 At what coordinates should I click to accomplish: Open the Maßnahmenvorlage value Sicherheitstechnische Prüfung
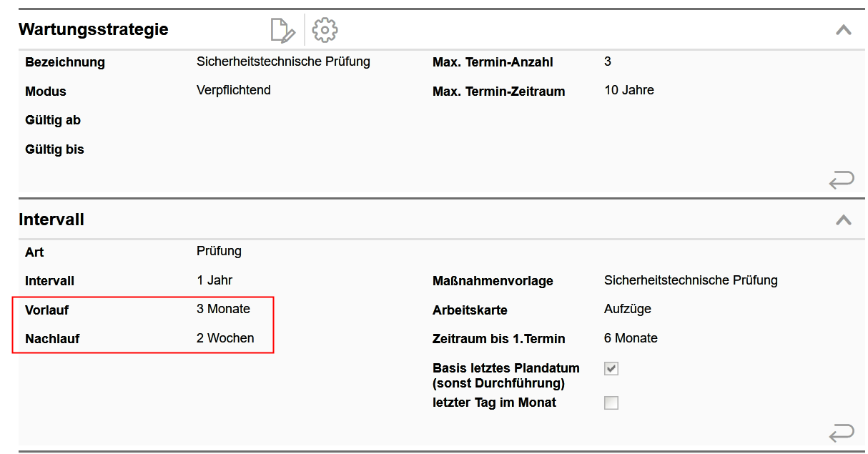point(691,280)
